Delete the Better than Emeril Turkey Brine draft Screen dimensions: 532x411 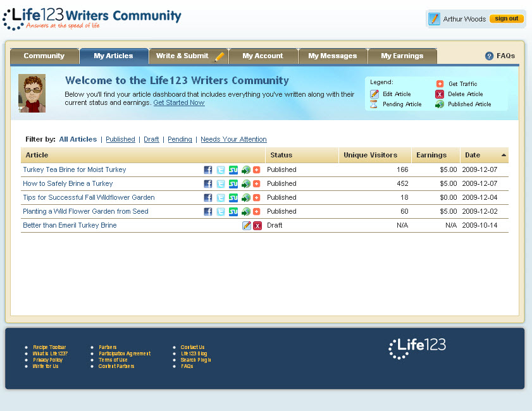(x=257, y=226)
